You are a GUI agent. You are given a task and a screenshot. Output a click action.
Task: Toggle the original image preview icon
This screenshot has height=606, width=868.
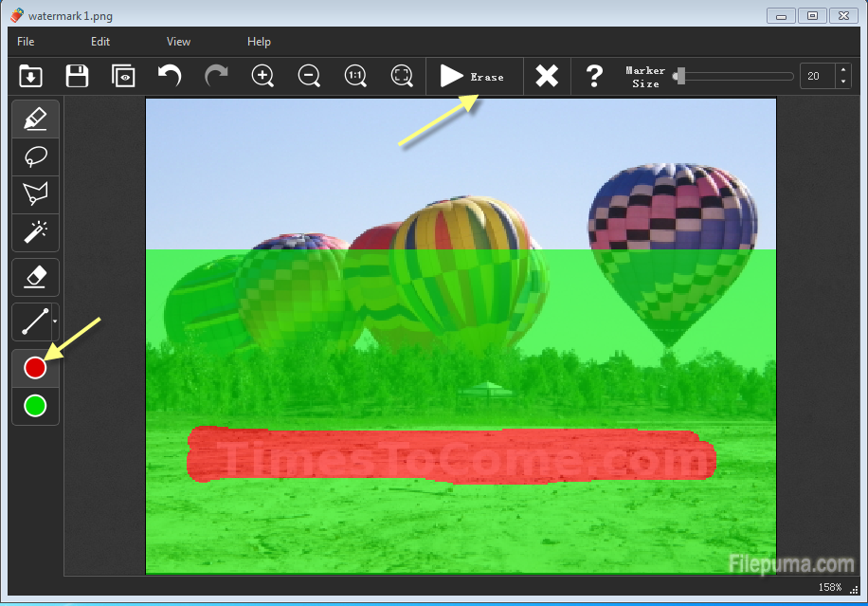tap(123, 77)
